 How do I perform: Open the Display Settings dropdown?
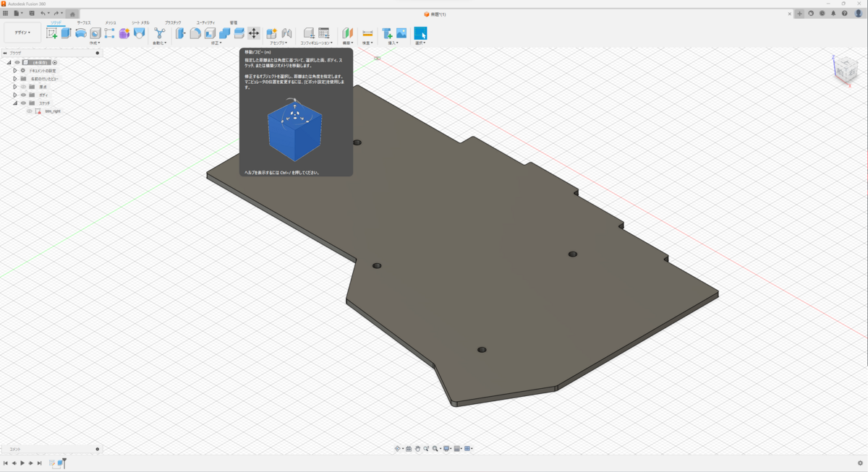pyautogui.click(x=448, y=448)
